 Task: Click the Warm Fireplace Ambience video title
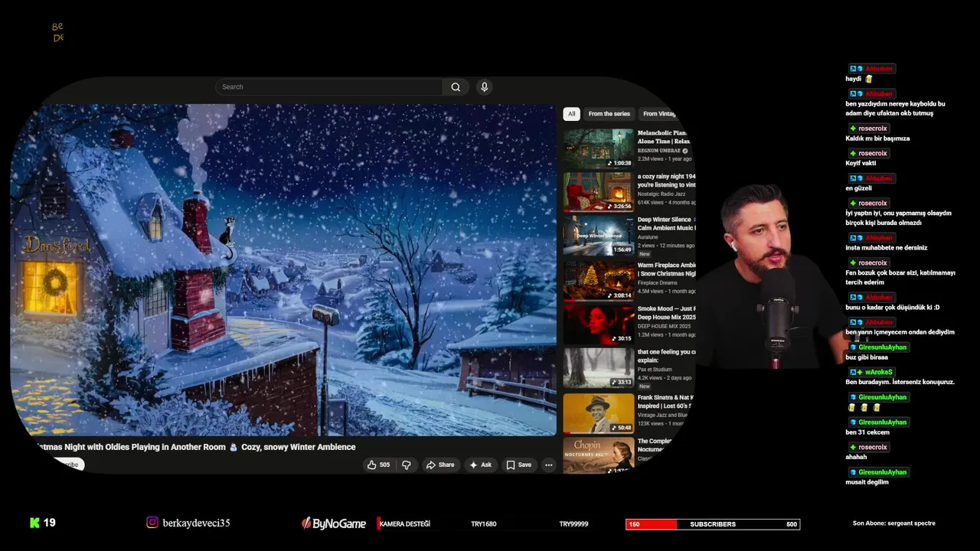click(x=666, y=269)
